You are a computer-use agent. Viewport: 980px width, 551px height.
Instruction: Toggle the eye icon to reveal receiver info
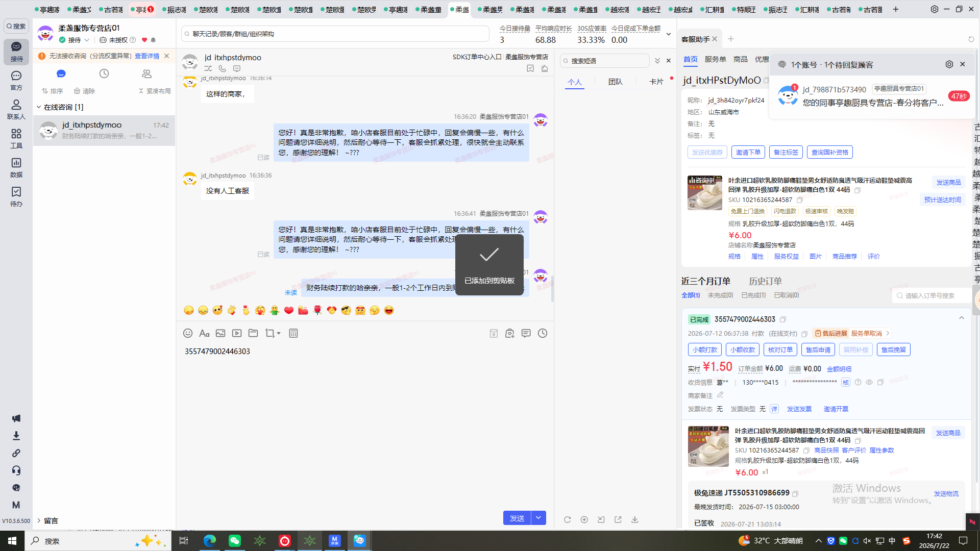pos(869,382)
